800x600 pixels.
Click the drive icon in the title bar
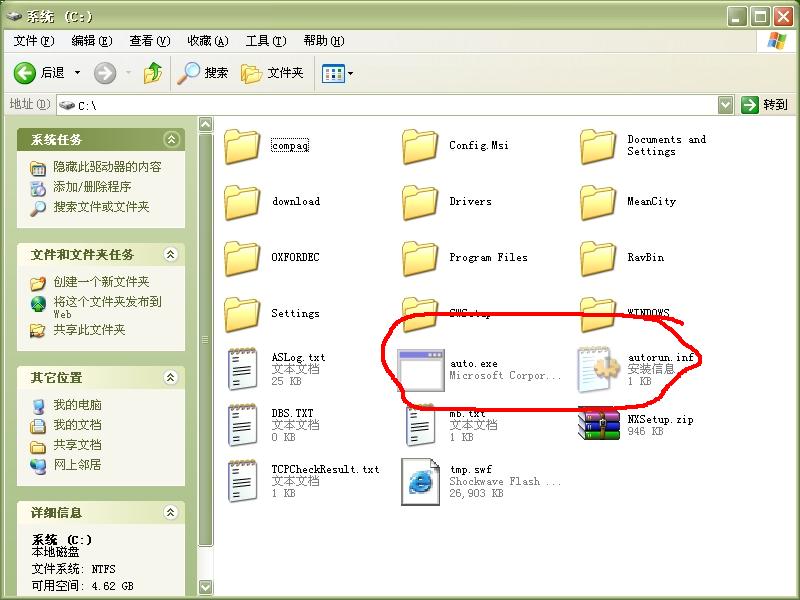pyautogui.click(x=14, y=16)
